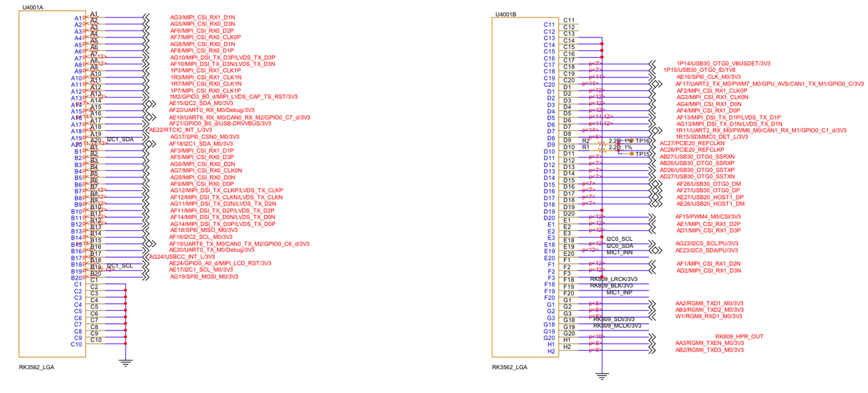The width and height of the screenshot is (868, 393).
Task: Select net AF21/GPIO0_B0_d/USB-DRVVBUS/3V3
Action: point(220,124)
